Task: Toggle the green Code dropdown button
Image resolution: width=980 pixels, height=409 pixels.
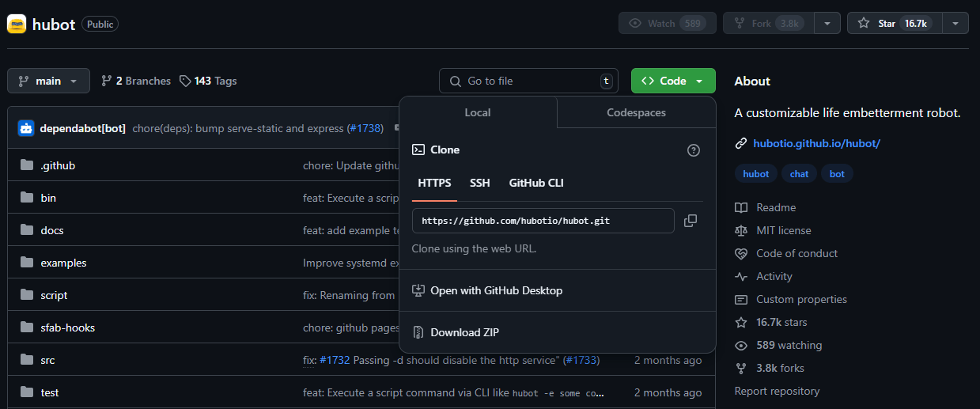Action: coord(673,81)
